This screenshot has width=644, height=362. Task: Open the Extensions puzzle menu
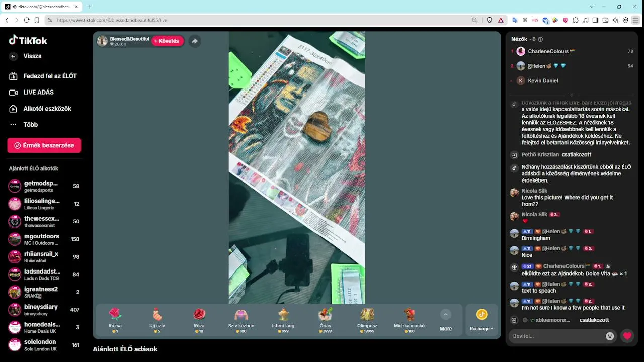(576, 20)
